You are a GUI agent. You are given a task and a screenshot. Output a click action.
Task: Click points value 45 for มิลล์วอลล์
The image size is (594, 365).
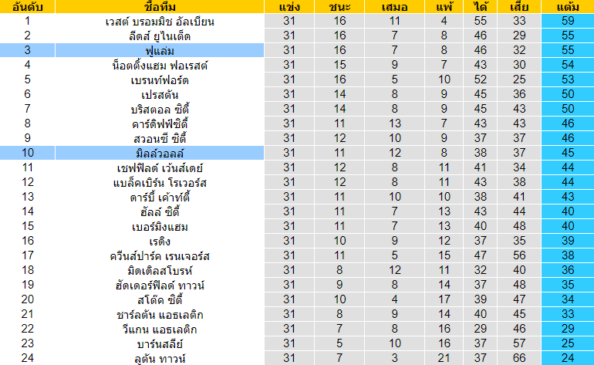coord(568,153)
